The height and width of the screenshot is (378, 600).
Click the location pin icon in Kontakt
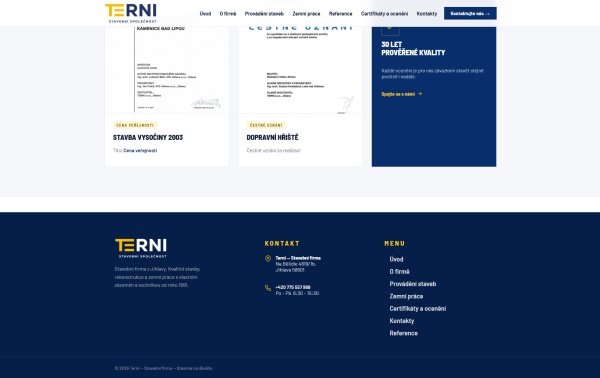pos(268,259)
